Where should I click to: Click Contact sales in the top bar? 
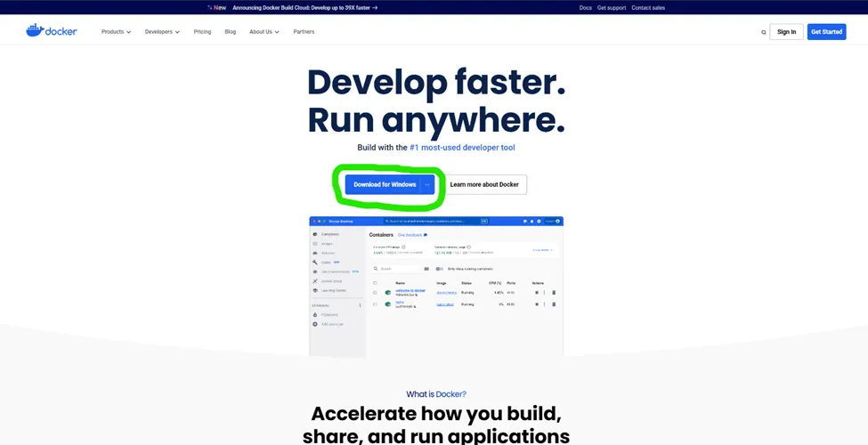point(648,8)
